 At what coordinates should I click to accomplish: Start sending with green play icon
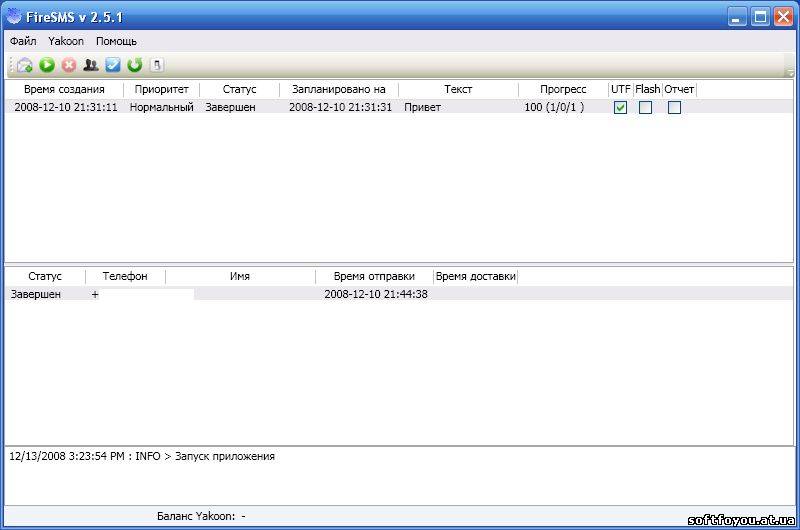47,65
